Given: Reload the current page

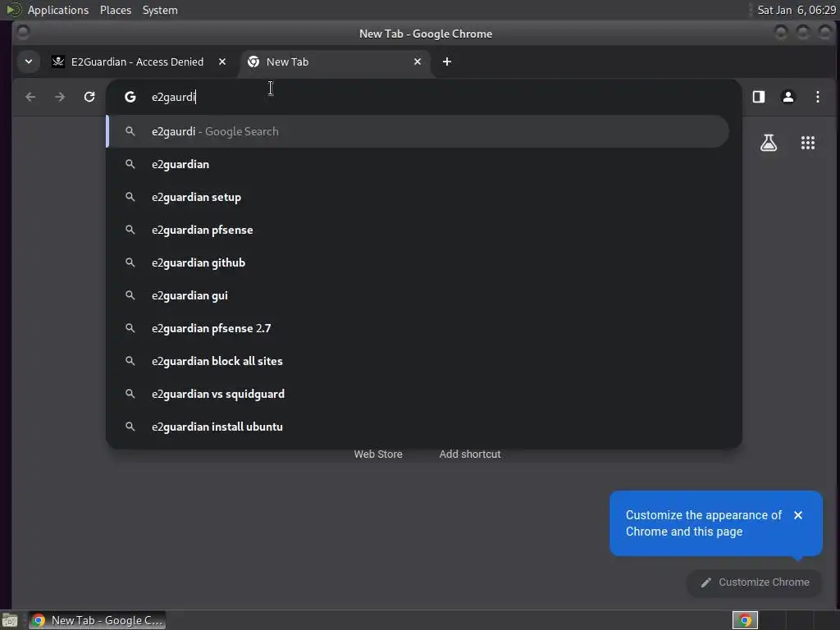Looking at the screenshot, I should coord(89,97).
